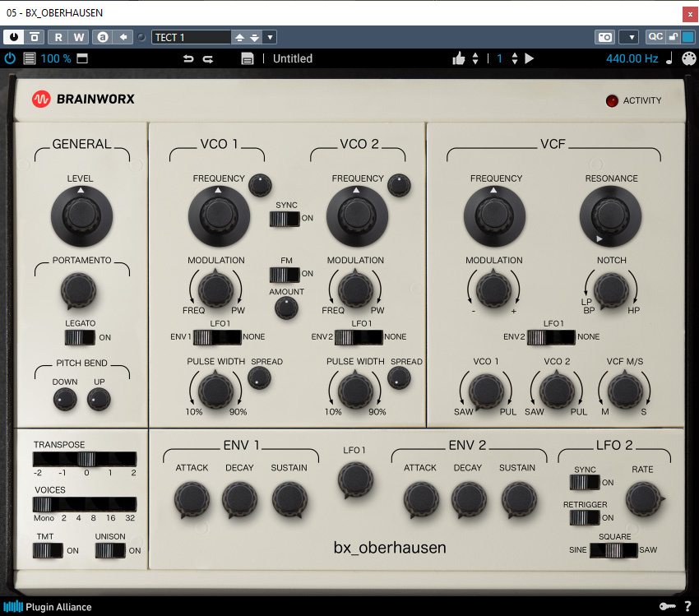The width and height of the screenshot is (699, 616).
Task: Set VCF modulation source switch ENV2/LFO1/NONE
Action: pos(551,337)
